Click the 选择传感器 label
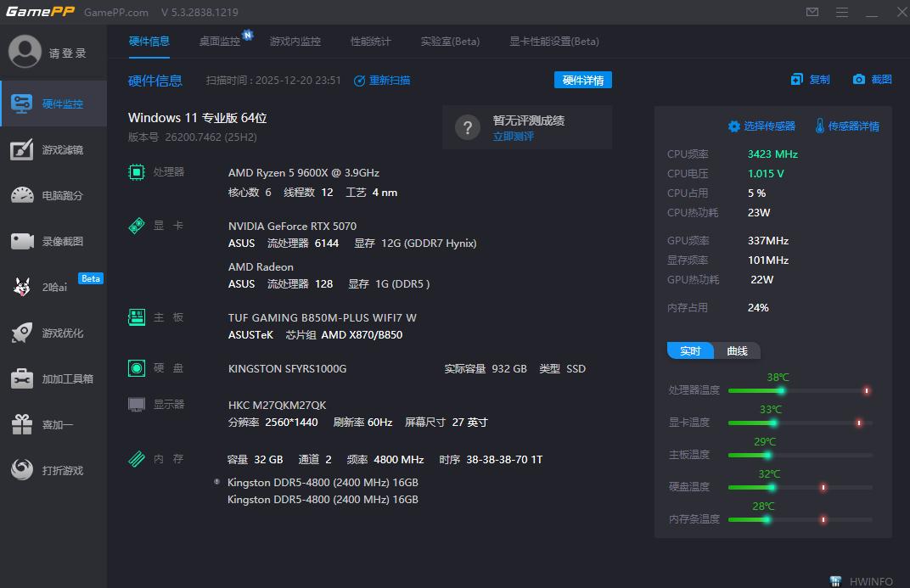The height and width of the screenshot is (588, 910). (770, 126)
